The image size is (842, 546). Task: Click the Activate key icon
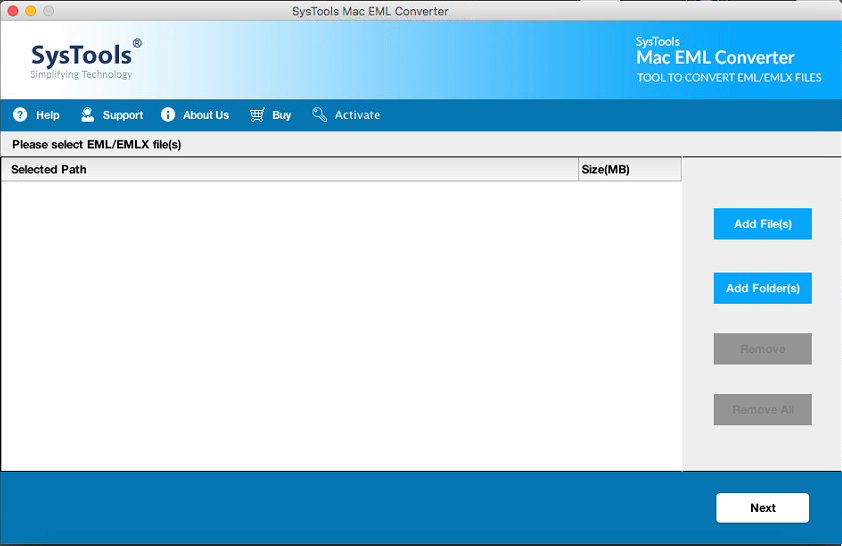point(320,114)
